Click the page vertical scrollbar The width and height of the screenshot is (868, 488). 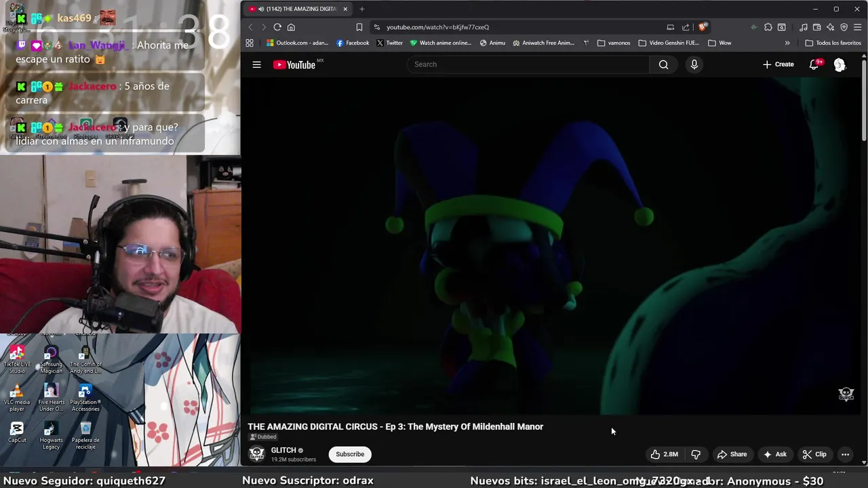click(864, 102)
